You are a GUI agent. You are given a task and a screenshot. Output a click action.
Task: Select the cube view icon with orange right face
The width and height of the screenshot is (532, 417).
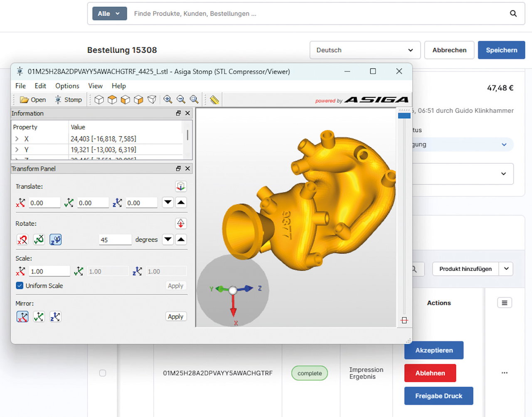click(x=138, y=100)
